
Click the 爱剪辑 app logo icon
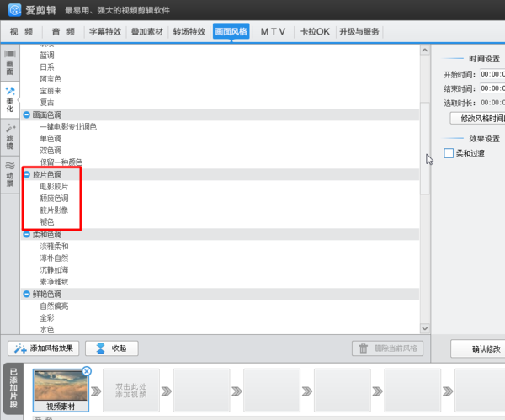(15, 10)
